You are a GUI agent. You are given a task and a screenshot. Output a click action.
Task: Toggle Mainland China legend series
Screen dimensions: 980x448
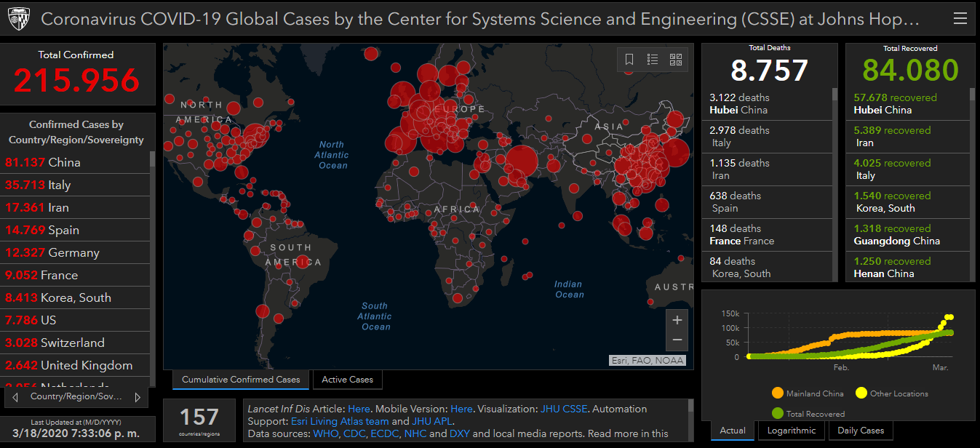click(x=808, y=393)
